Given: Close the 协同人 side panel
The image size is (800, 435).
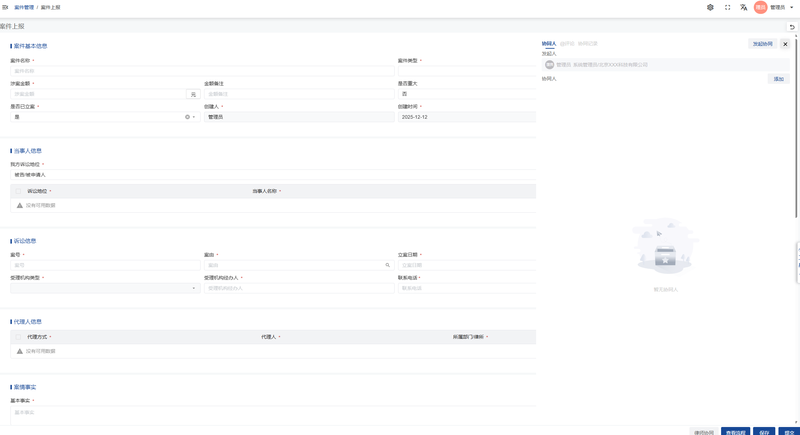Looking at the screenshot, I should (785, 44).
